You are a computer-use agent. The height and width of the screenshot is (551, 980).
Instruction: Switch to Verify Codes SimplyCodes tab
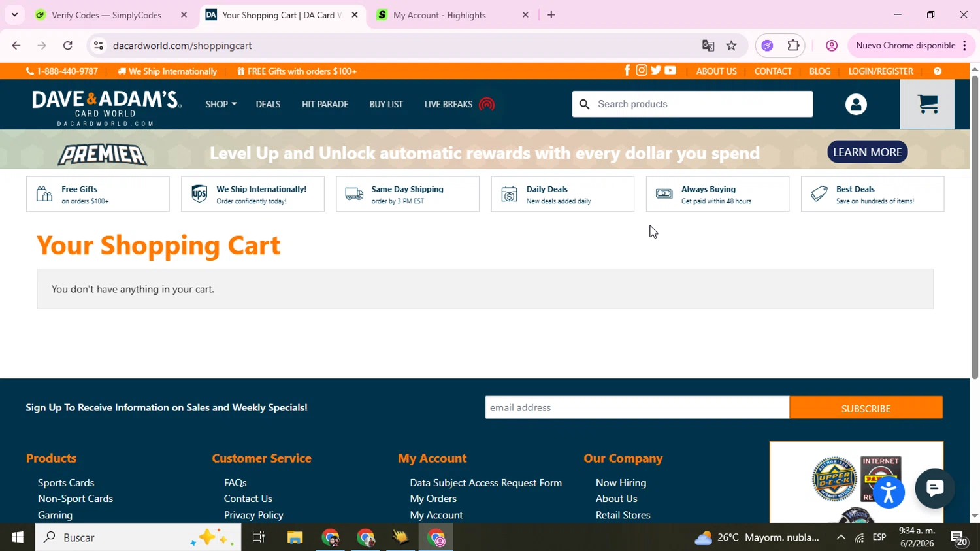point(106,15)
